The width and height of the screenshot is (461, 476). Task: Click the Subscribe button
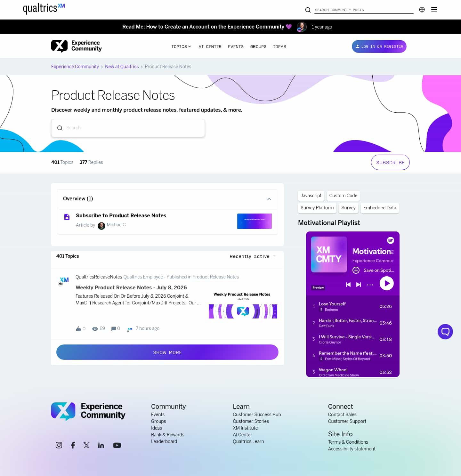coord(390,162)
